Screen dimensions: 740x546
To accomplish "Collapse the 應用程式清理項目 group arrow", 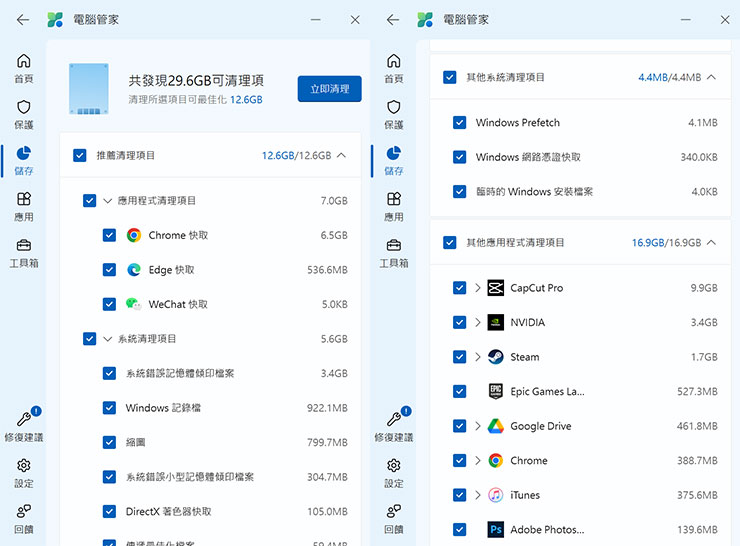I will click(x=107, y=201).
